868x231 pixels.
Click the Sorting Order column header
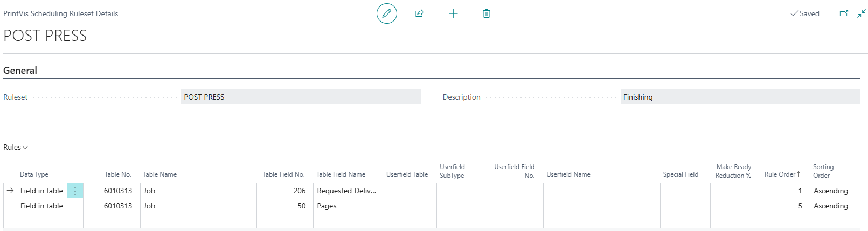823,171
